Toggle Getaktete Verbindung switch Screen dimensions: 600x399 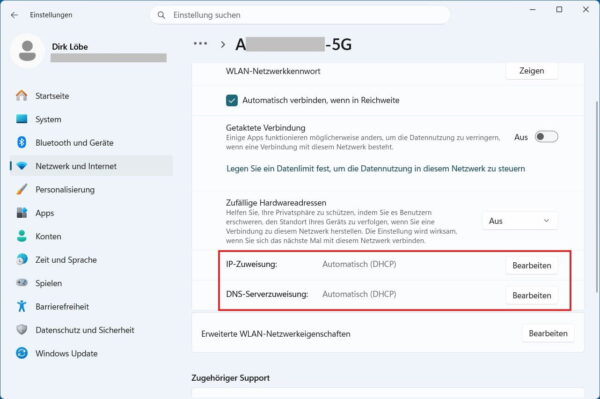pos(546,137)
